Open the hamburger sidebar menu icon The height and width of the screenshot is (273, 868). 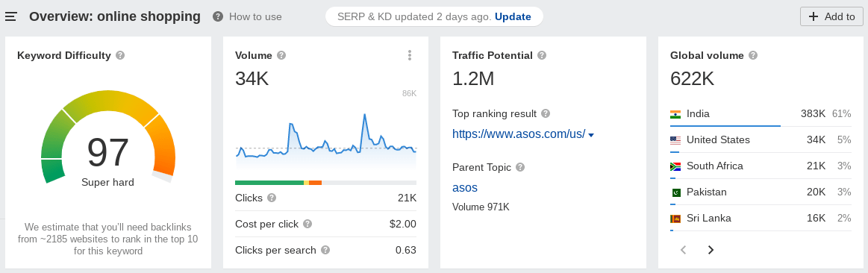point(11,16)
